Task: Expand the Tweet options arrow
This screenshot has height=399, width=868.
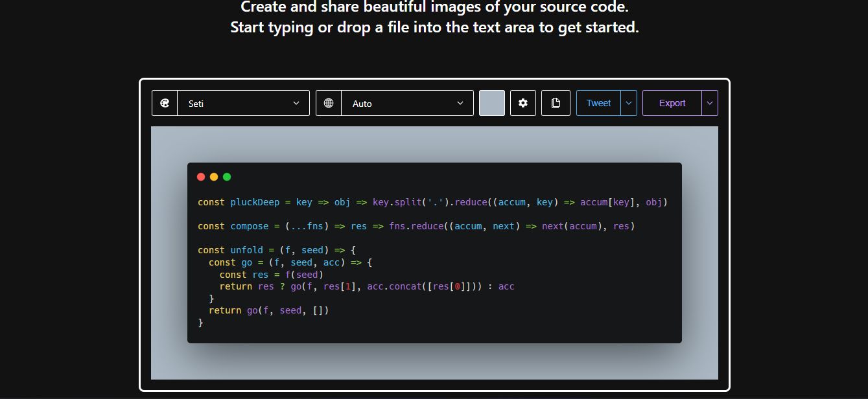Action: tap(629, 103)
